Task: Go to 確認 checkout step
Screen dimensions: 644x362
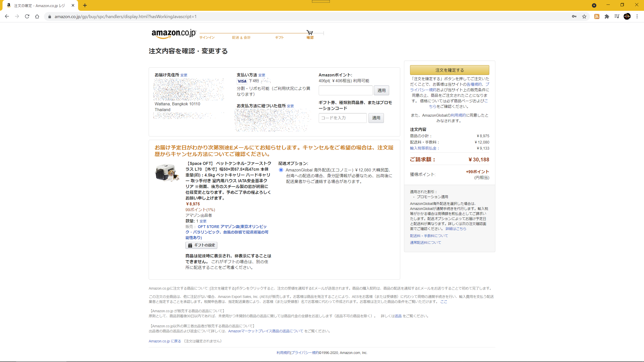Action: [x=310, y=37]
